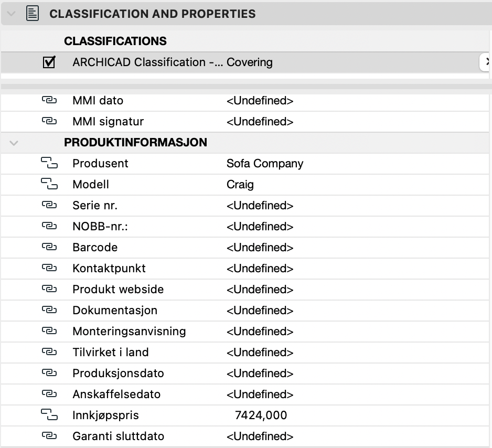Toggle the link icon for Tilvirket i land
This screenshot has height=448, width=492.
pyautogui.click(x=49, y=352)
